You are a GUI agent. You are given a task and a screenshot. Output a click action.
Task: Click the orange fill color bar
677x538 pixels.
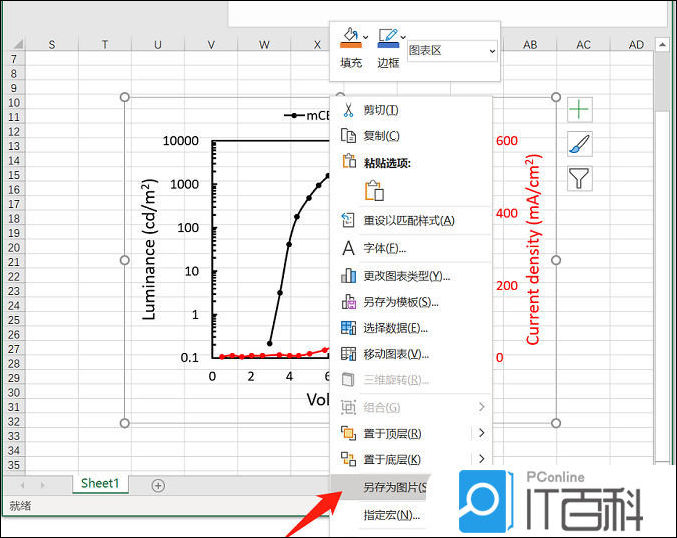pos(351,45)
